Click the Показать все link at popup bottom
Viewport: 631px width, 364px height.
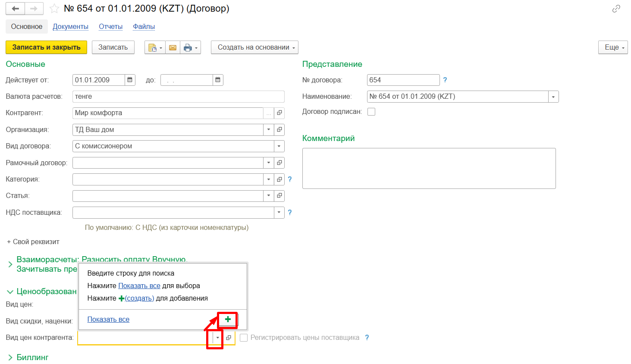108,320
